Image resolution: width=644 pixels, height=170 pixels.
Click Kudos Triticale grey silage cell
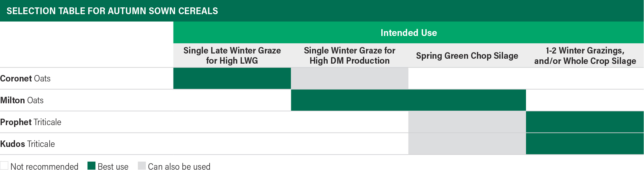pyautogui.click(x=467, y=144)
